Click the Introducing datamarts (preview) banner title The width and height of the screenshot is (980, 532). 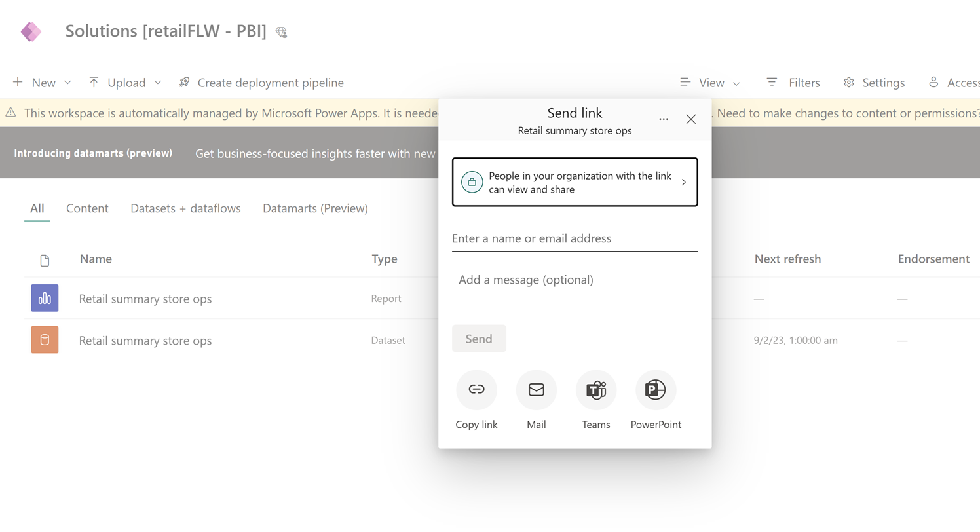pyautogui.click(x=93, y=153)
